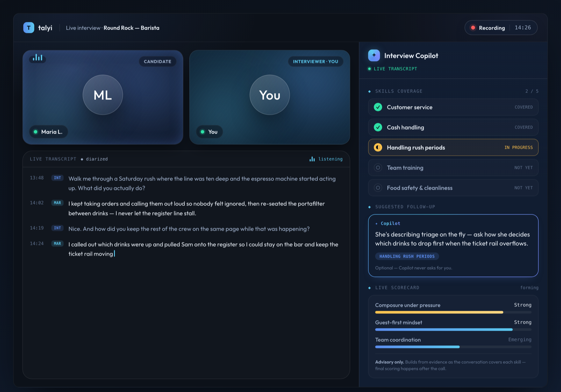Click the HANDLING RUSH PERIODS tag in the suggestion
Image resolution: width=561 pixels, height=392 pixels.
[x=407, y=256]
